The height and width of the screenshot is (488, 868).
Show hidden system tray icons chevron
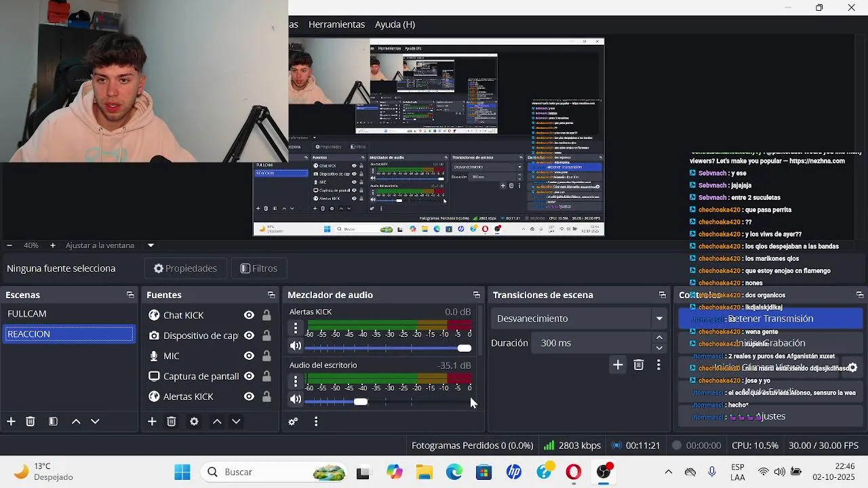tap(668, 472)
